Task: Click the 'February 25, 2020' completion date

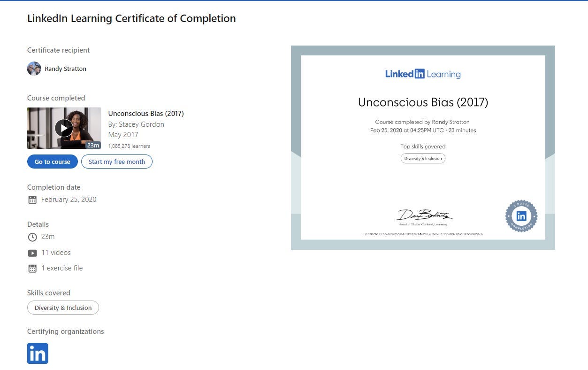Action: (x=69, y=200)
